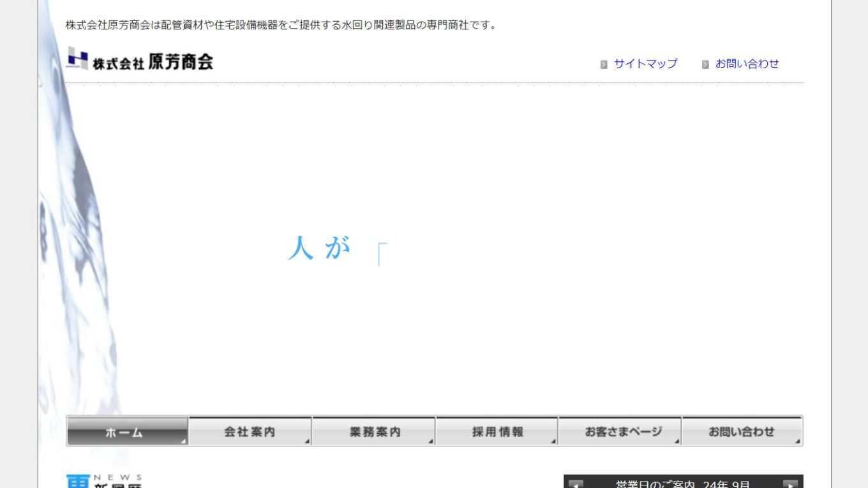The height and width of the screenshot is (488, 868).
Task: Open the 業務案内 navigation tab
Action: coord(375,432)
